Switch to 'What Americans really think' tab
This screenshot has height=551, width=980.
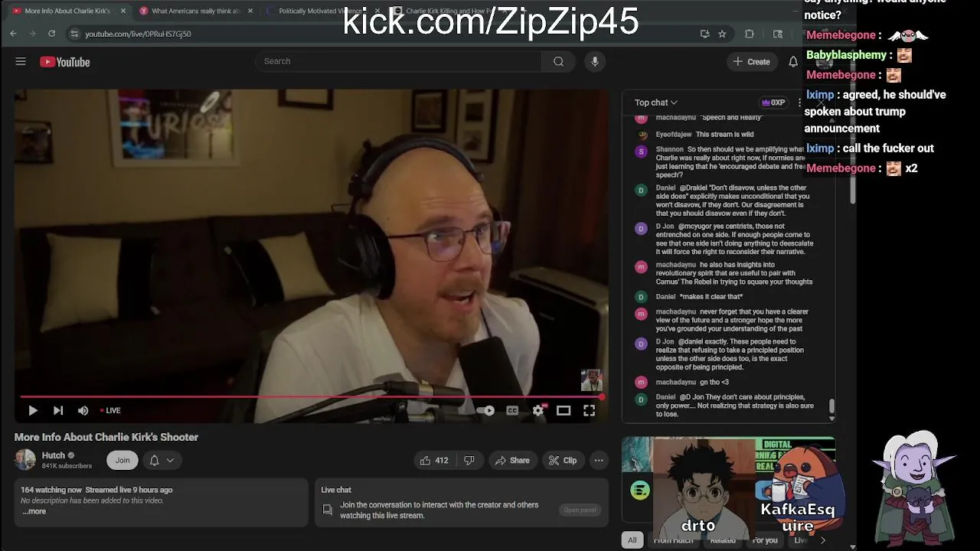[195, 11]
